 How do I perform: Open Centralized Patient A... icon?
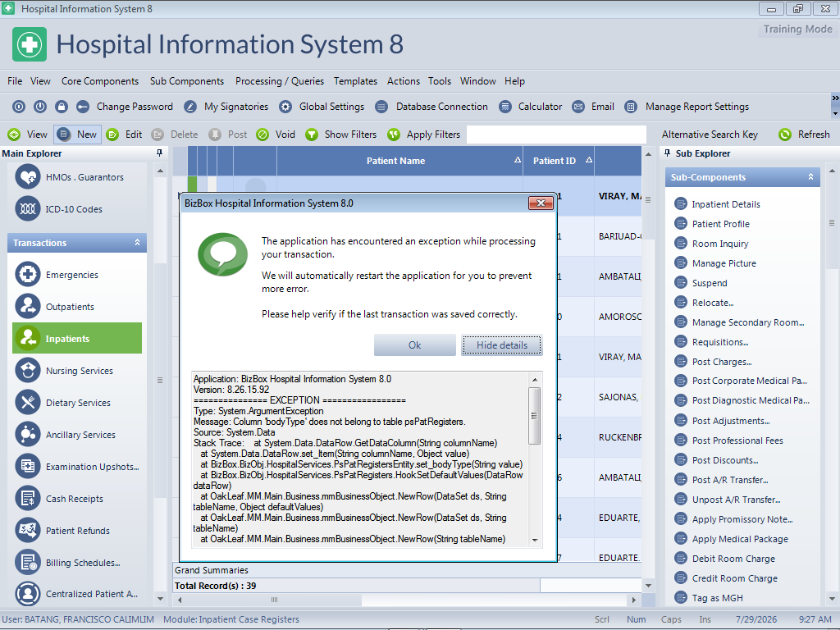[x=28, y=594]
